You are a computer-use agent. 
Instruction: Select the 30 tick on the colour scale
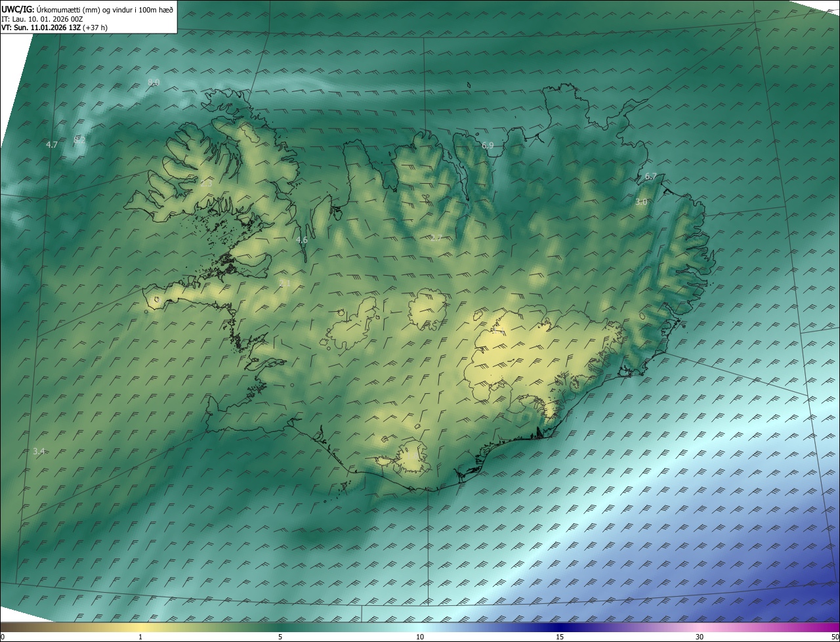[x=700, y=637]
